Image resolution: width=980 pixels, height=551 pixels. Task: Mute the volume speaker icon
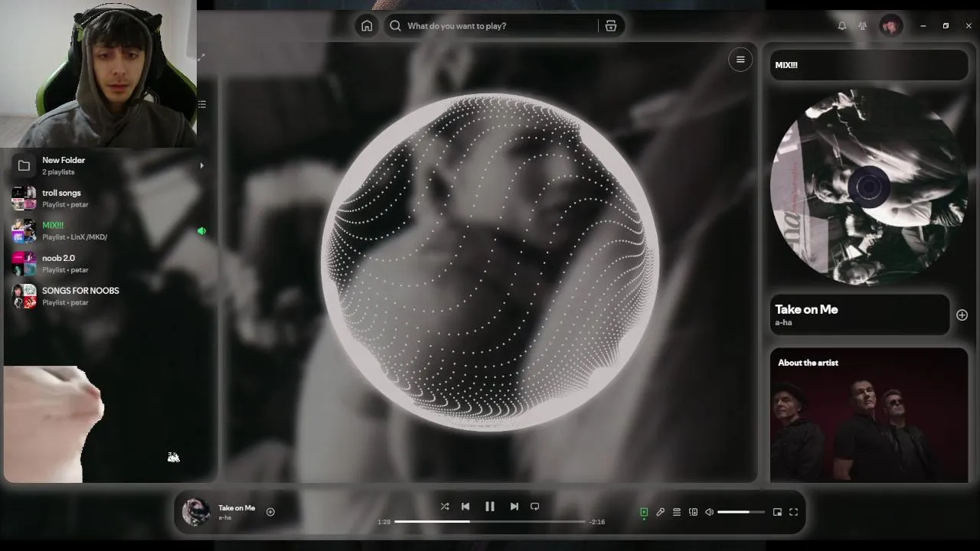tap(709, 512)
